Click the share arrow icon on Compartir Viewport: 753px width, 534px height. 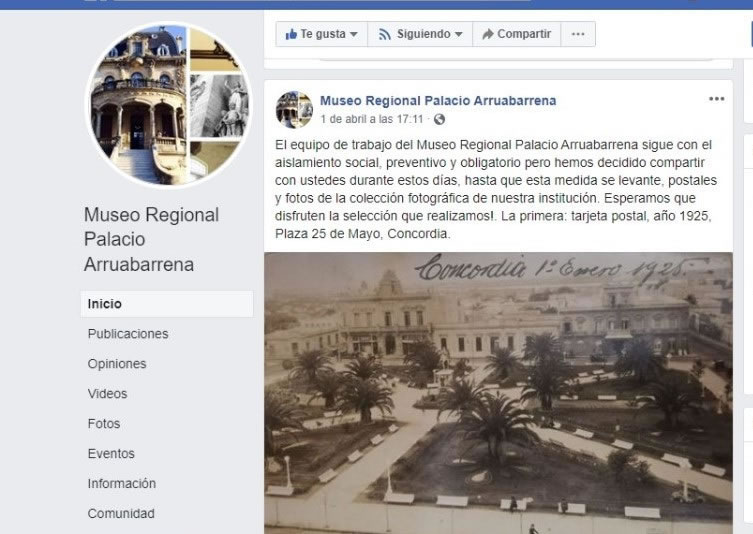pyautogui.click(x=487, y=34)
